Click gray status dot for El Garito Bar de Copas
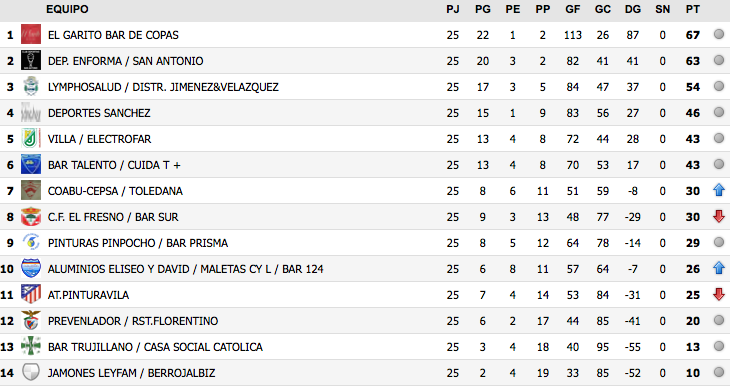 pos(719,34)
